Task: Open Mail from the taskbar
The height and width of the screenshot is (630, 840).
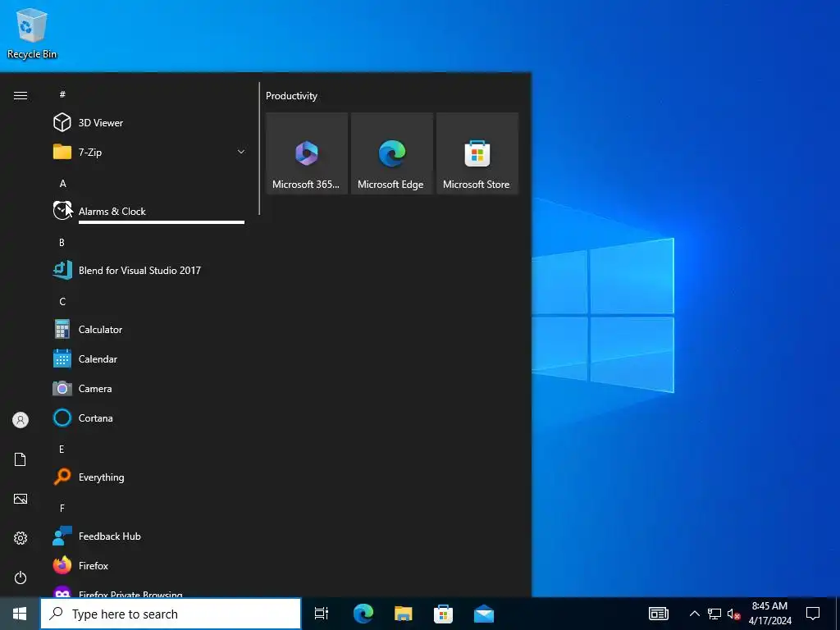Action: click(x=484, y=614)
